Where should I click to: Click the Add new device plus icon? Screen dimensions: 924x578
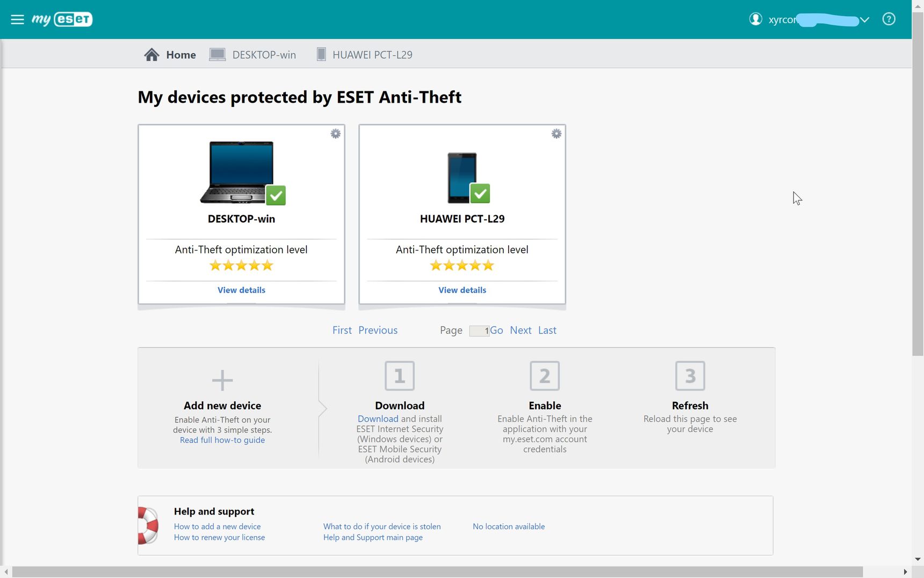222,380
